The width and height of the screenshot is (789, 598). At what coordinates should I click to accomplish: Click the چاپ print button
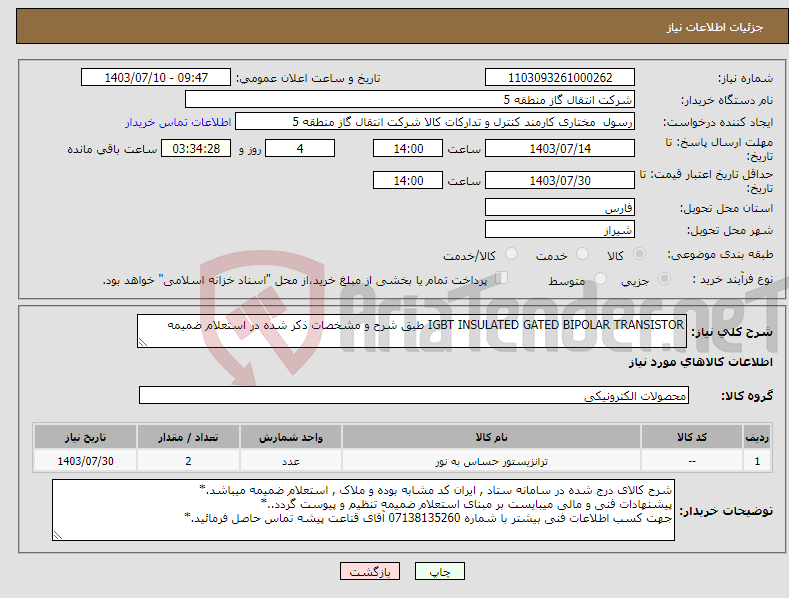pyautogui.click(x=440, y=571)
